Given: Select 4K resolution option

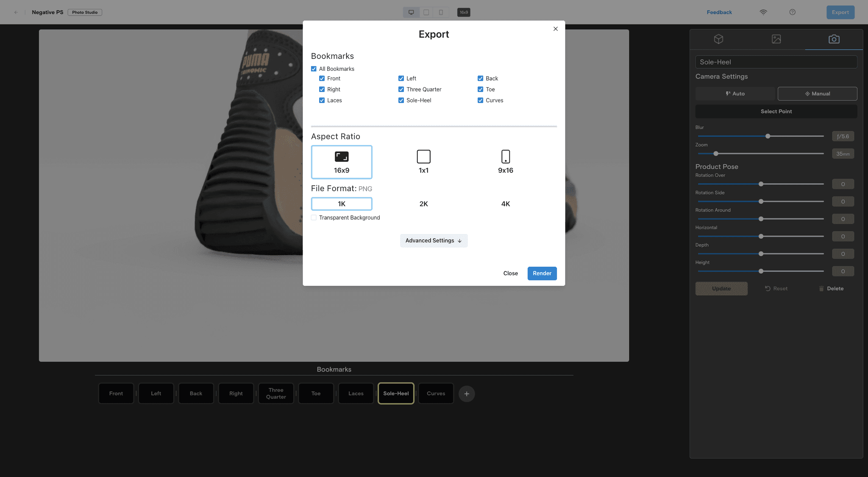Looking at the screenshot, I should click(x=505, y=204).
